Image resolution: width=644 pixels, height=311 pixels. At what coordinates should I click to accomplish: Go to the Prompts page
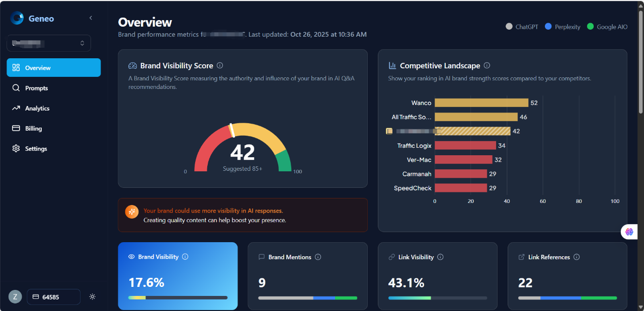36,88
